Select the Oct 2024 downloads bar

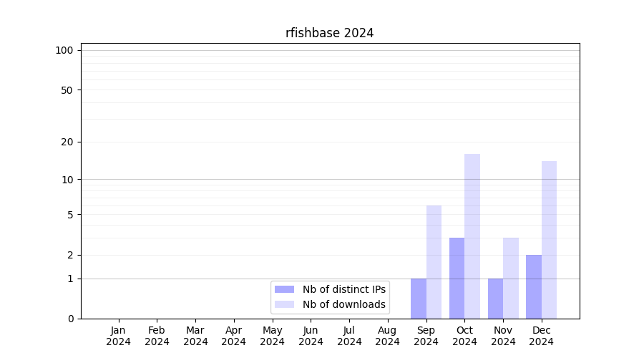(472, 236)
